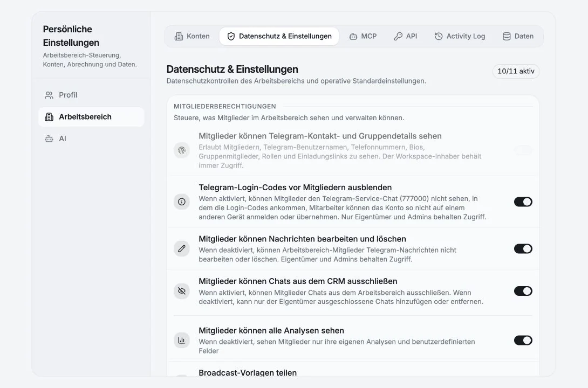The width and height of the screenshot is (588, 388).
Task: Click the 10/11 aktiv badge
Action: [x=516, y=71]
